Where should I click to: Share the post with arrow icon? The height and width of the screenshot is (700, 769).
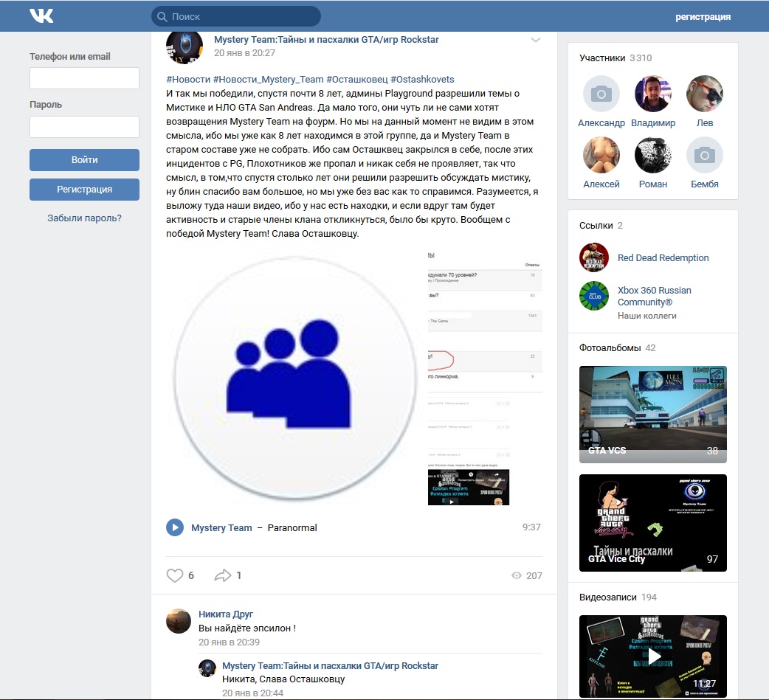coord(223,575)
